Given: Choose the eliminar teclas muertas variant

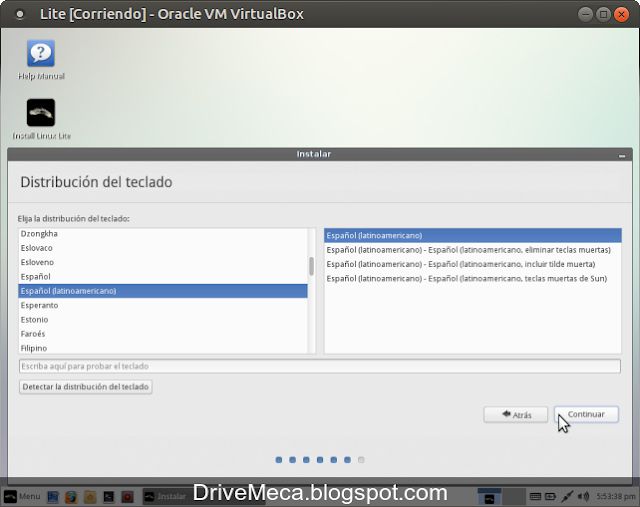Looking at the screenshot, I should click(473, 250).
